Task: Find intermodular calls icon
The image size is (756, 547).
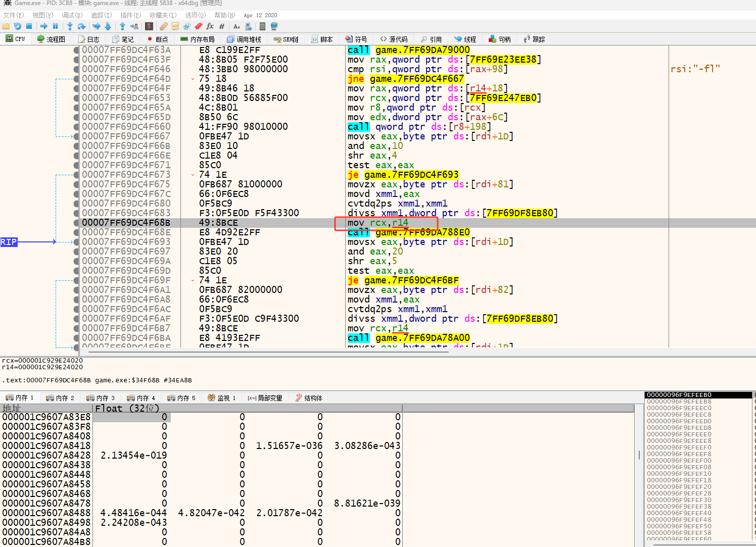Action: [248, 26]
